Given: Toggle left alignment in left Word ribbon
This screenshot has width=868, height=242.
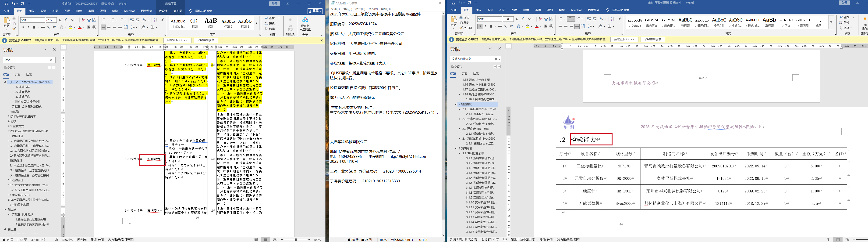Looking at the screenshot, I should point(103,27).
